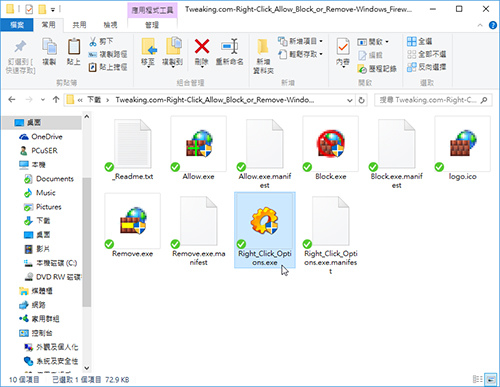This screenshot has width=500, height=387.
Task: Open the Quick Access Toolbar dropdown arrow
Action: (53, 10)
